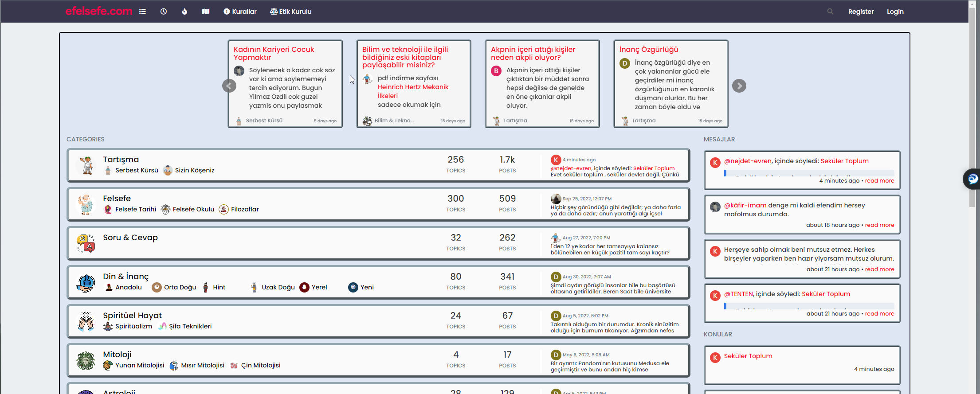980x394 pixels.
Task: Click @TENTEN mention in Mesajlar
Action: pyautogui.click(x=738, y=294)
